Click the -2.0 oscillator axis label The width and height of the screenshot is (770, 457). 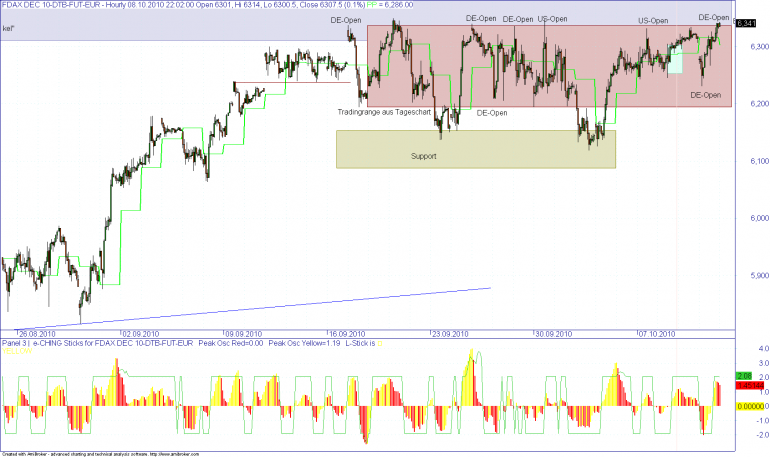pyautogui.click(x=762, y=435)
